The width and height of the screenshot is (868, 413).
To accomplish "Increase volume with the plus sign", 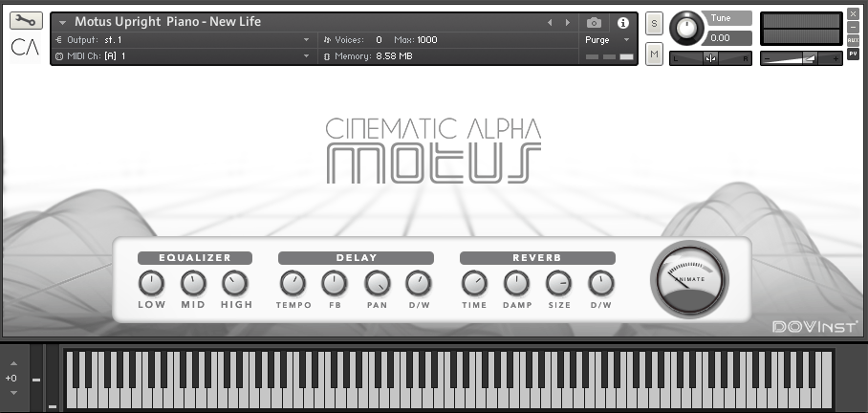I will click(835, 58).
